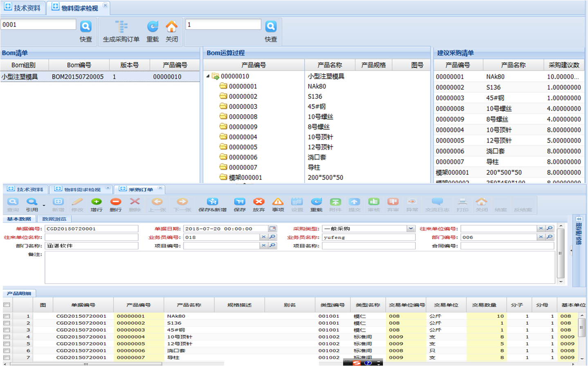Toggle the select-all checkbox in the grid header
Screen dimensions: 588x366
tap(7, 305)
